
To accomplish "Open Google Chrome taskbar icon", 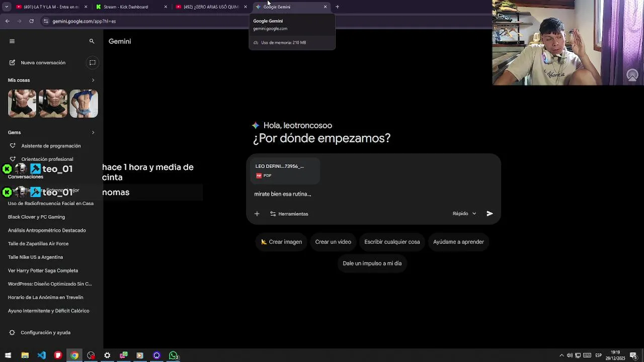I will 74,355.
